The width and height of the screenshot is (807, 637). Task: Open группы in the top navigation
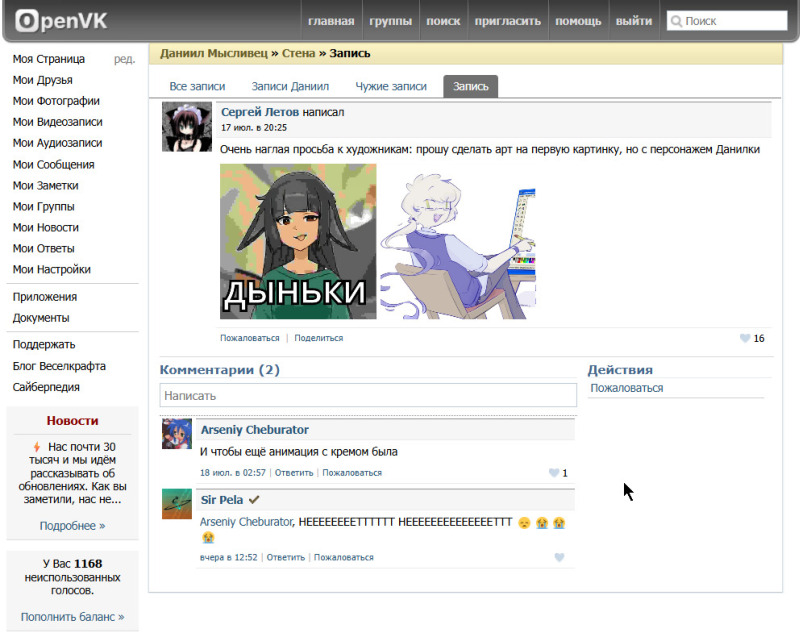391,21
